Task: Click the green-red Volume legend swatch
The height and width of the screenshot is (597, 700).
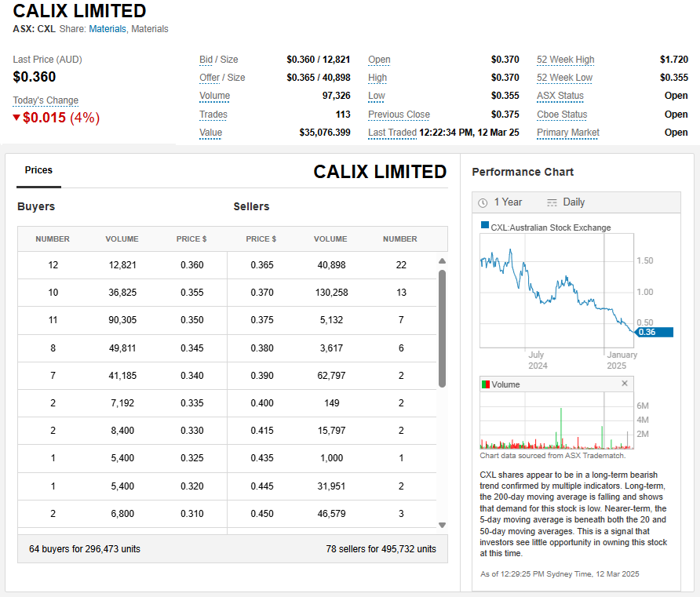Action: (485, 384)
